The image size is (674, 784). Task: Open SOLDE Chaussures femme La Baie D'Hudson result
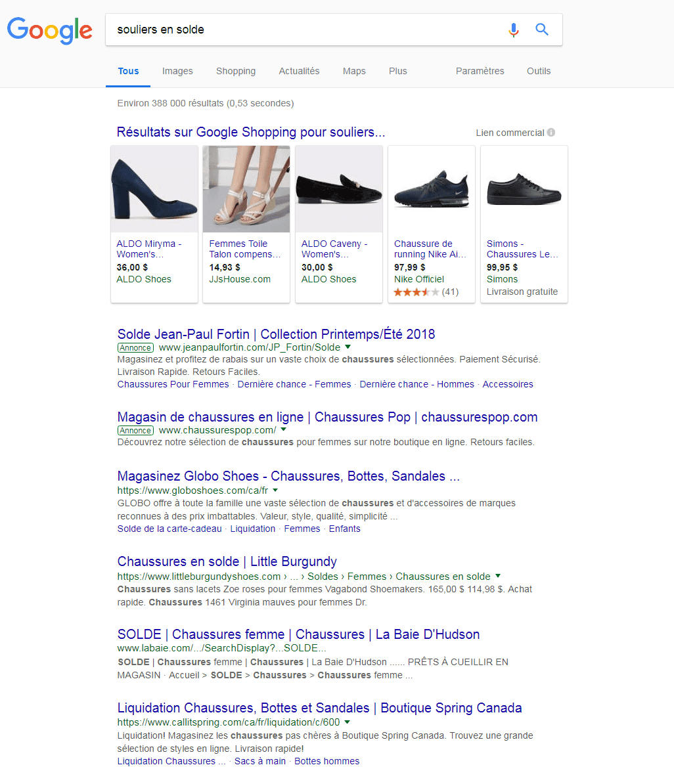coord(299,634)
